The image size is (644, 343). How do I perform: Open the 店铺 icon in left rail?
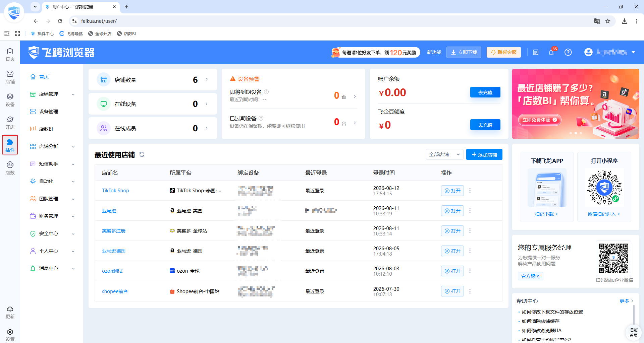10,77
